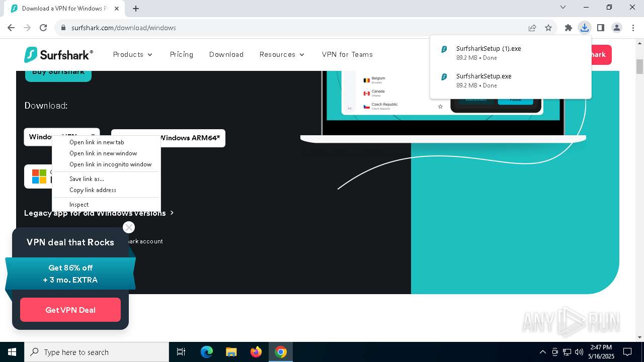Open the Windows Start menu

tap(12, 352)
